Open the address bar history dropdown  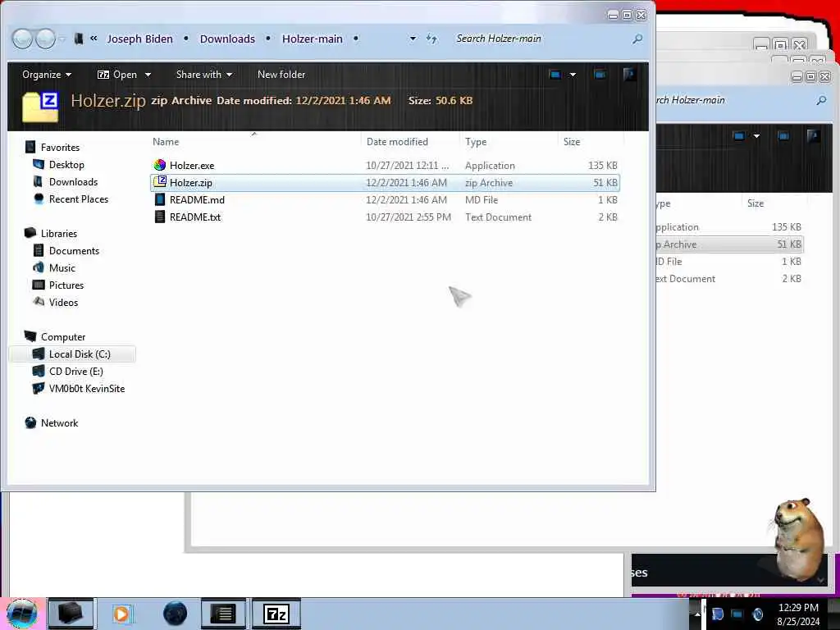tap(413, 39)
